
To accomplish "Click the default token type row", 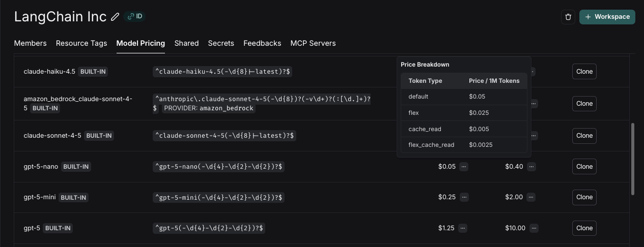I will [464, 97].
